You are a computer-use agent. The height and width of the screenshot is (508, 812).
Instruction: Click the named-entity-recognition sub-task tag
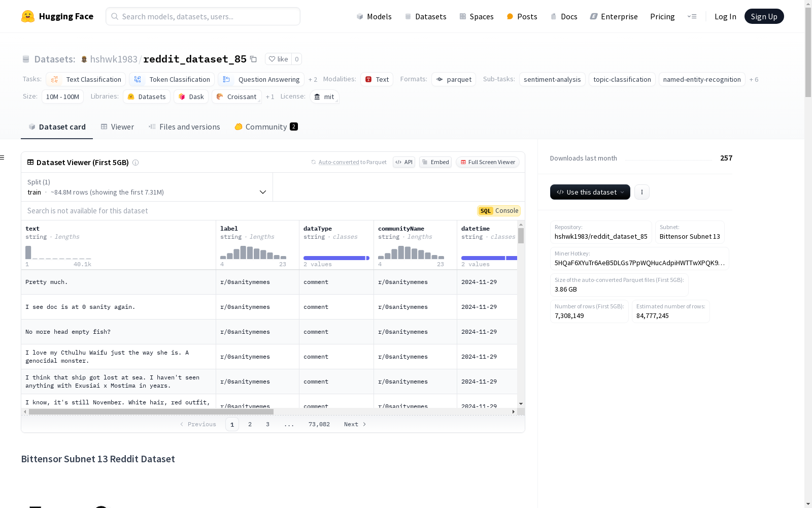click(x=702, y=79)
